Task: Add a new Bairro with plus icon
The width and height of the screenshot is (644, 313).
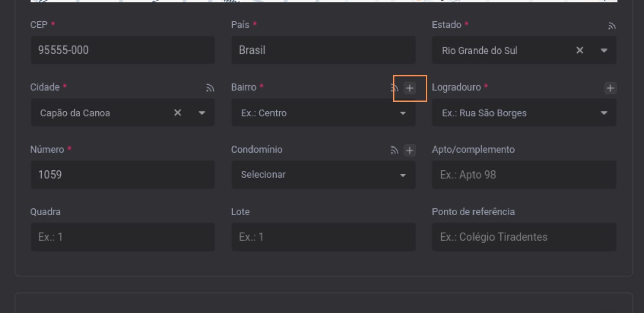Action: pos(409,88)
